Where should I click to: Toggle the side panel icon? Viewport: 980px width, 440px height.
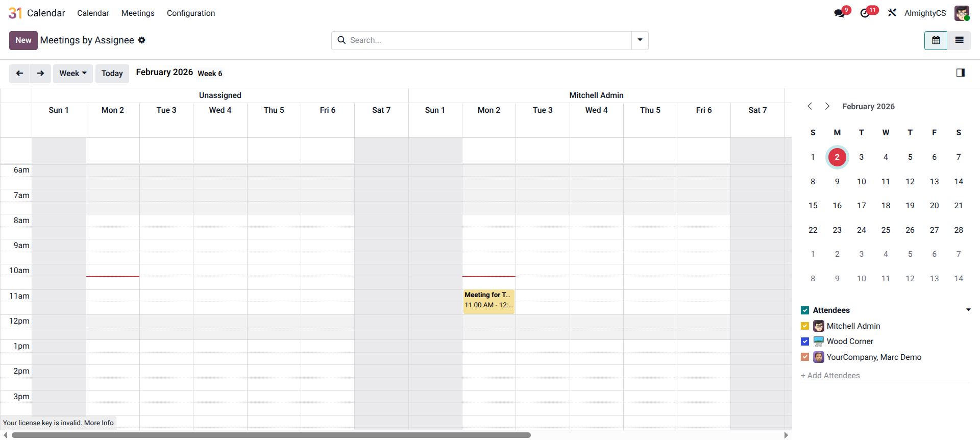(960, 73)
